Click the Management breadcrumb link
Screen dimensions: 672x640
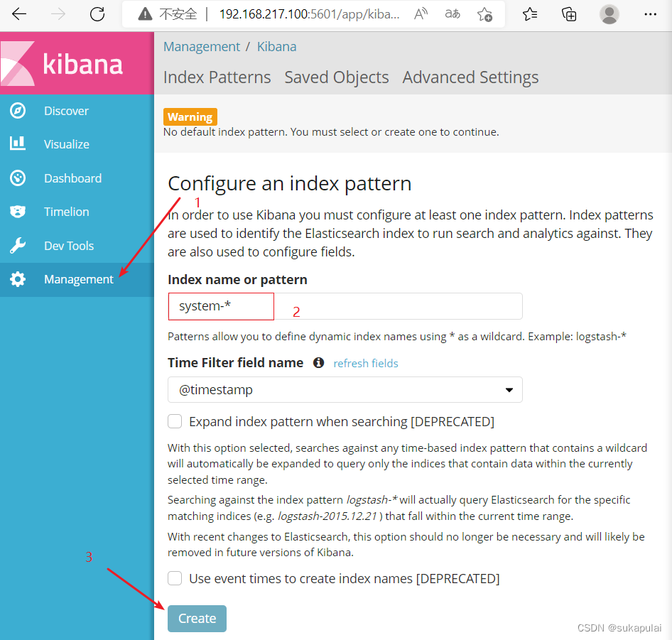point(202,46)
